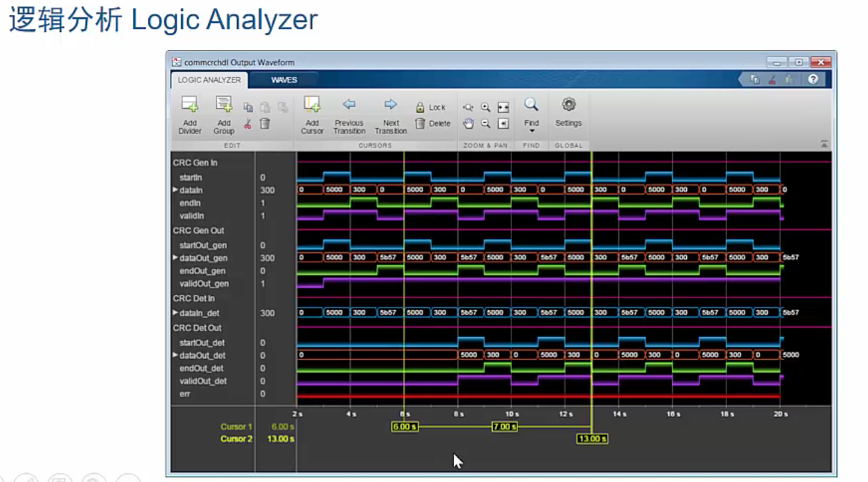Click the CRC Gen Out divider label
The height and width of the screenshot is (482, 868).
click(x=199, y=230)
